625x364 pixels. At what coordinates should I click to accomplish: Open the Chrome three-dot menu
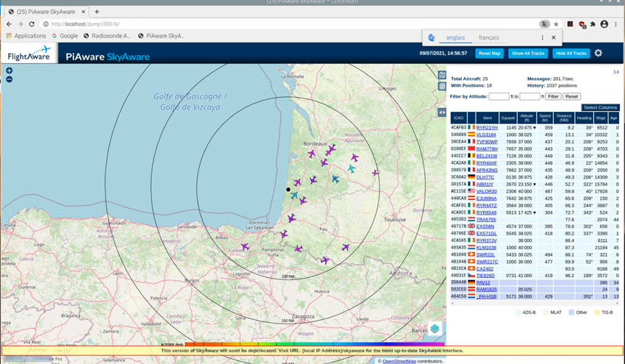click(x=616, y=24)
